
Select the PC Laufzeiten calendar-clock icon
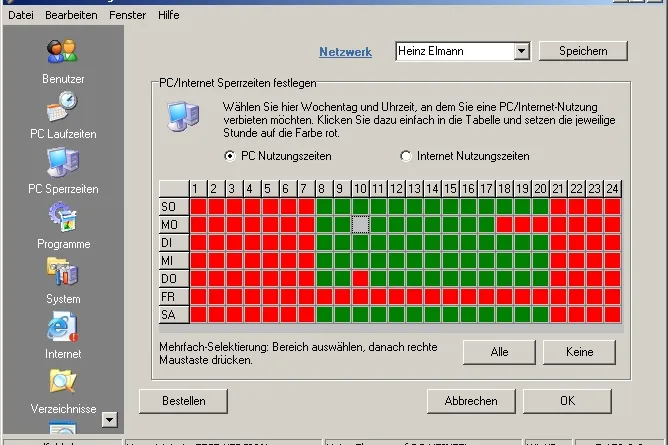pos(63,107)
